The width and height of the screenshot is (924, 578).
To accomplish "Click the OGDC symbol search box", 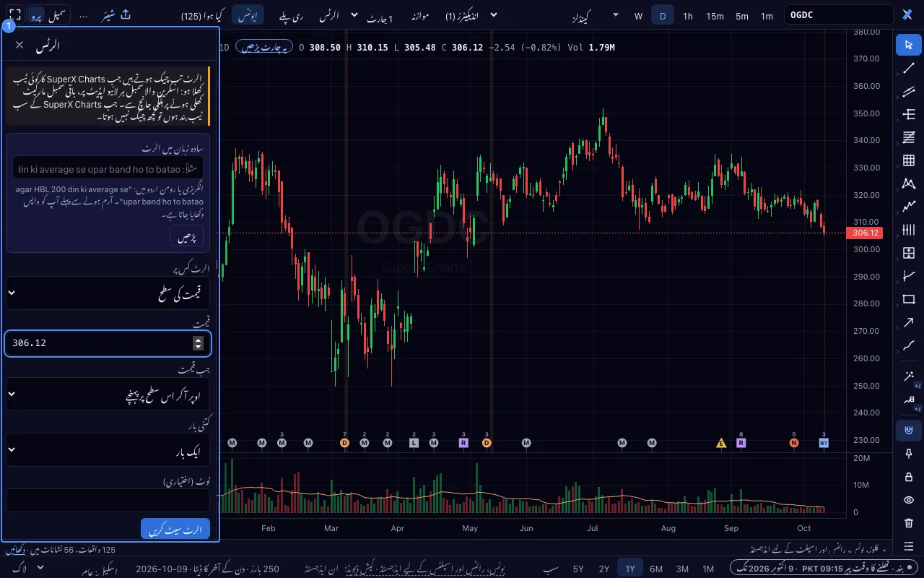I will coord(839,15).
